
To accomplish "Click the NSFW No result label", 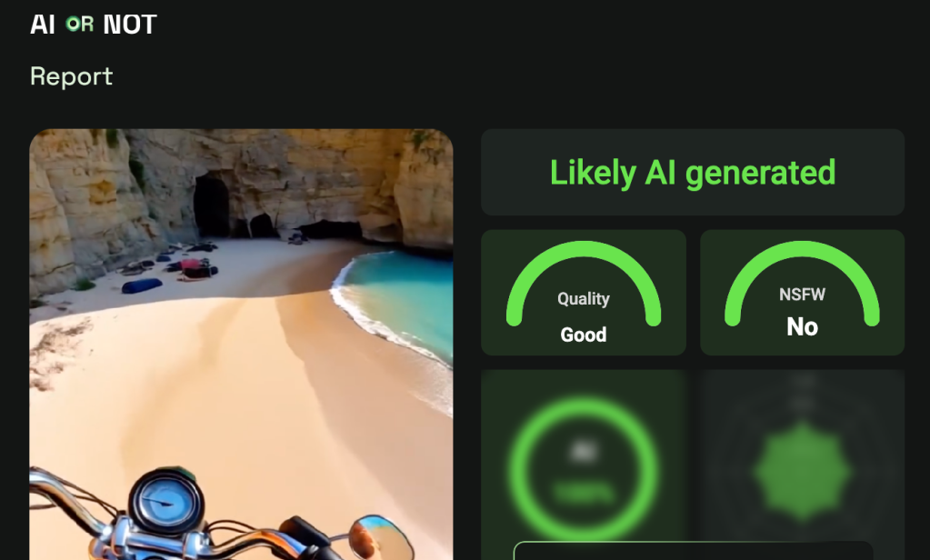I will 802,327.
